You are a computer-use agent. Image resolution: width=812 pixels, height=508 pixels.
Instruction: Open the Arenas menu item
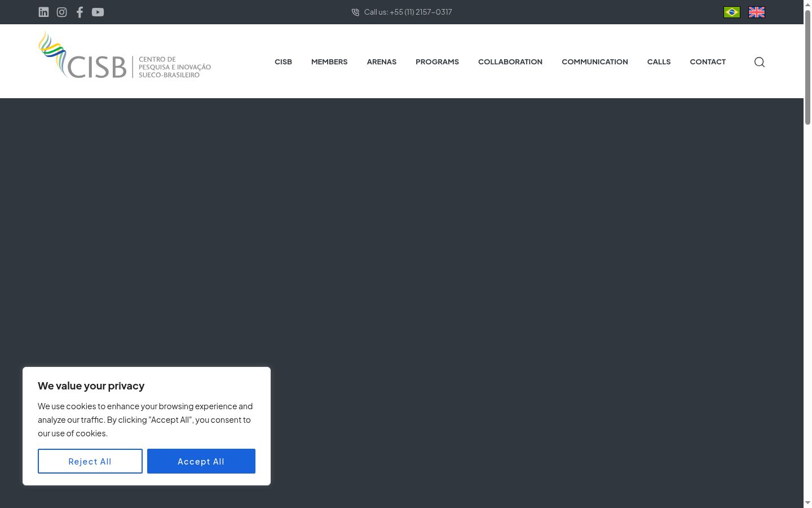[382, 62]
